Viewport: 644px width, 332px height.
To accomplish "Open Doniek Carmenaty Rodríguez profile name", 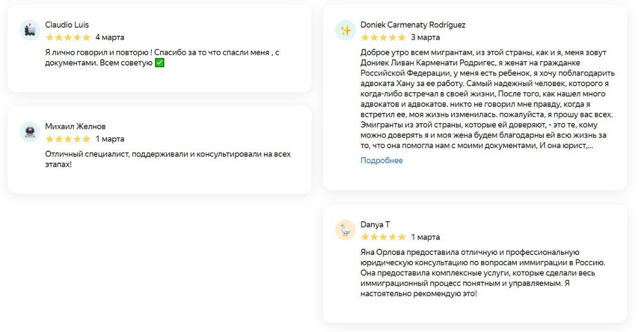I will 413,25.
